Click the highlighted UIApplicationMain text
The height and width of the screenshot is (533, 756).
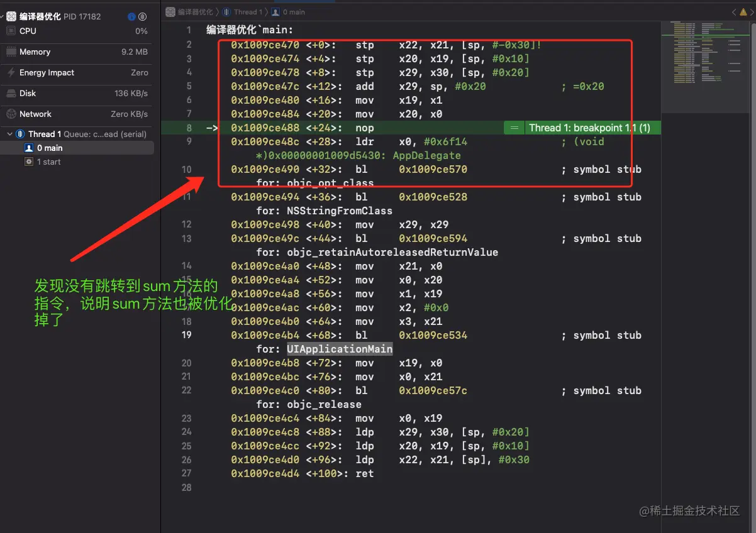click(340, 349)
